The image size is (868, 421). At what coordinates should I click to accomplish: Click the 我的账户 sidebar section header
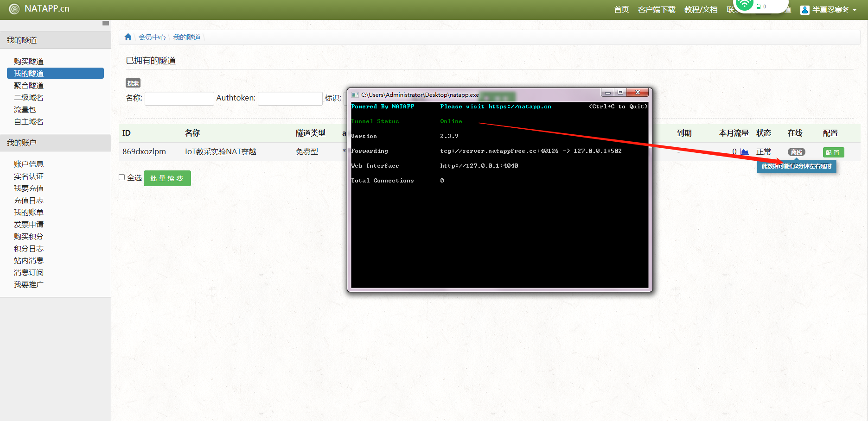(x=55, y=143)
